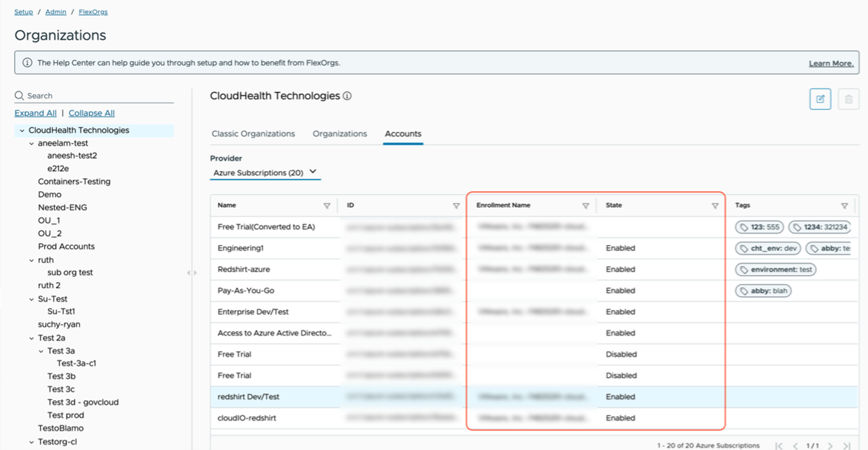Open the info icon beside CloudHealth Technologies

point(347,96)
